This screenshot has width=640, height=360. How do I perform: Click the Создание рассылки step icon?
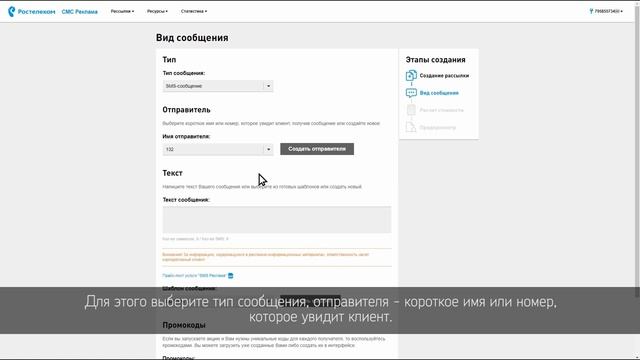pos(411,76)
